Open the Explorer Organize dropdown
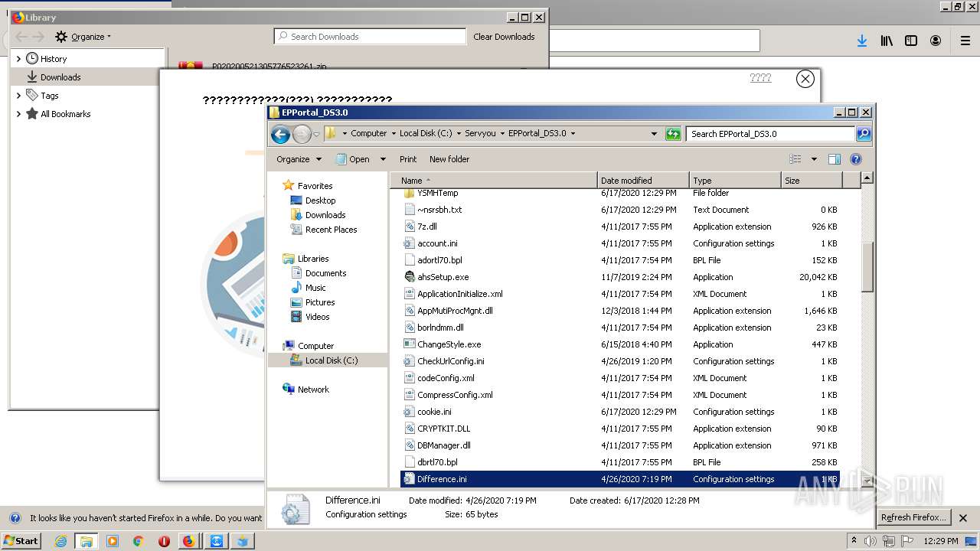980x551 pixels. tap(299, 159)
